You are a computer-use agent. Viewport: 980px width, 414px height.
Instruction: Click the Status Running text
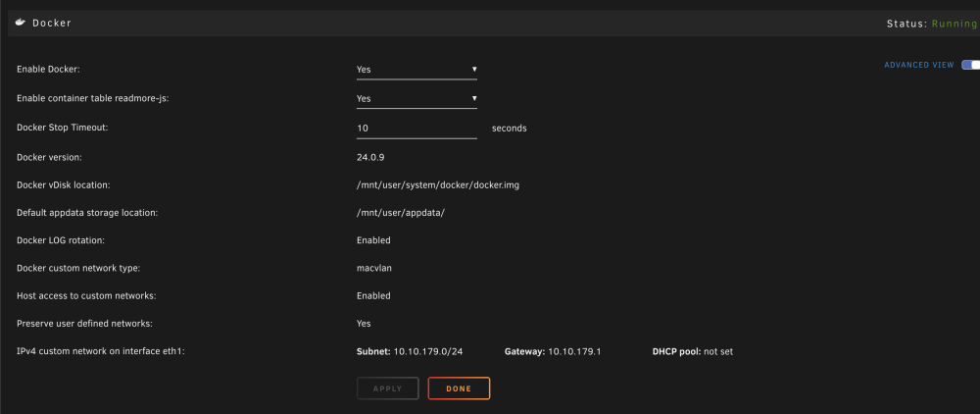pos(932,24)
